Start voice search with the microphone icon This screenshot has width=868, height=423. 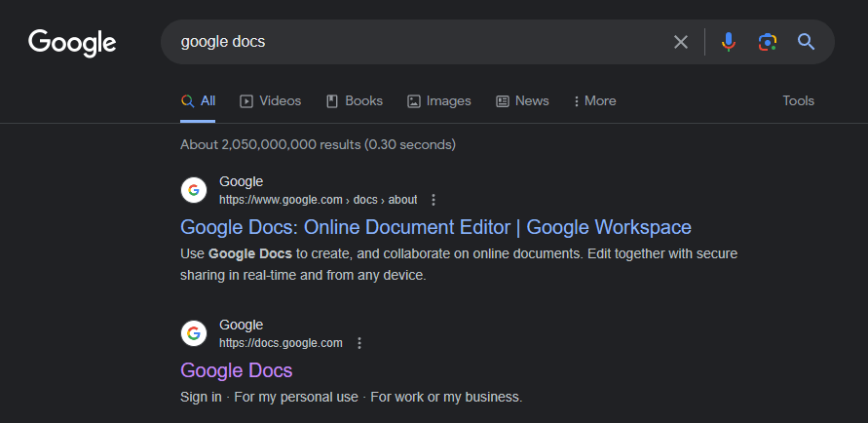point(729,42)
